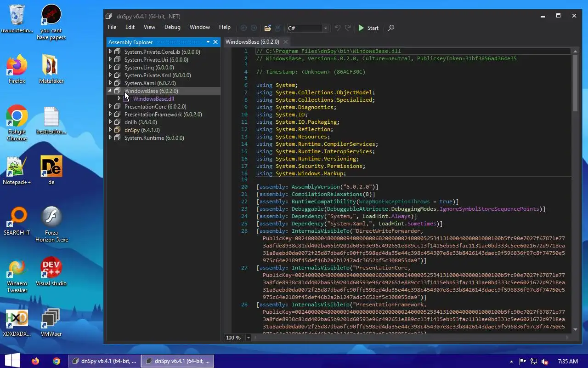Image resolution: width=588 pixels, height=368 pixels.
Task: Open the VMWaer desktop shortcut
Action: click(x=51, y=322)
